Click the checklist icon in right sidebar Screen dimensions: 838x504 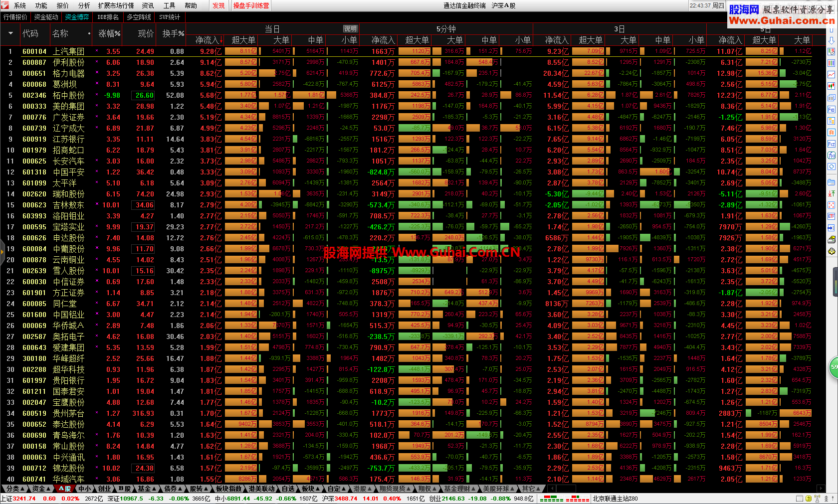click(832, 52)
